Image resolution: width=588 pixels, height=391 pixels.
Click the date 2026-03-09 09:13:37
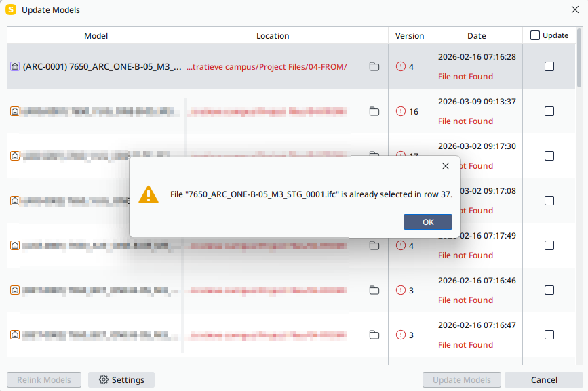[477, 102]
